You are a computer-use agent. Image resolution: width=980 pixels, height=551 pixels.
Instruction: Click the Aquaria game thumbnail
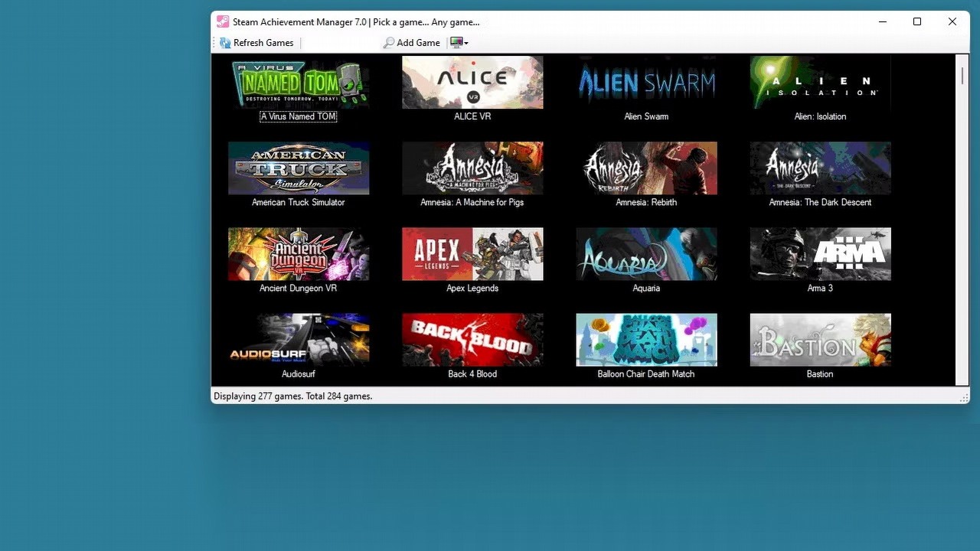[646, 254]
